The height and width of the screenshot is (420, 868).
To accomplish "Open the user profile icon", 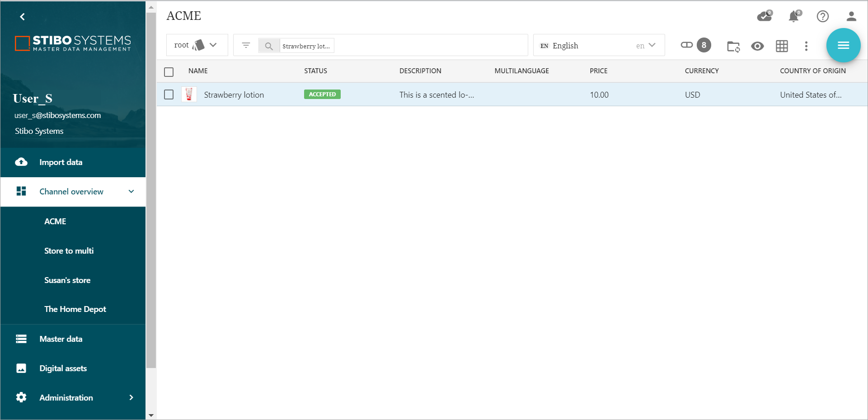I will pyautogui.click(x=851, y=17).
